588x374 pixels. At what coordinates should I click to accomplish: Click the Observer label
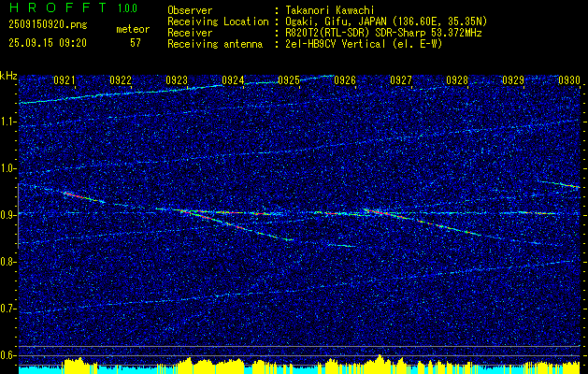pos(190,10)
